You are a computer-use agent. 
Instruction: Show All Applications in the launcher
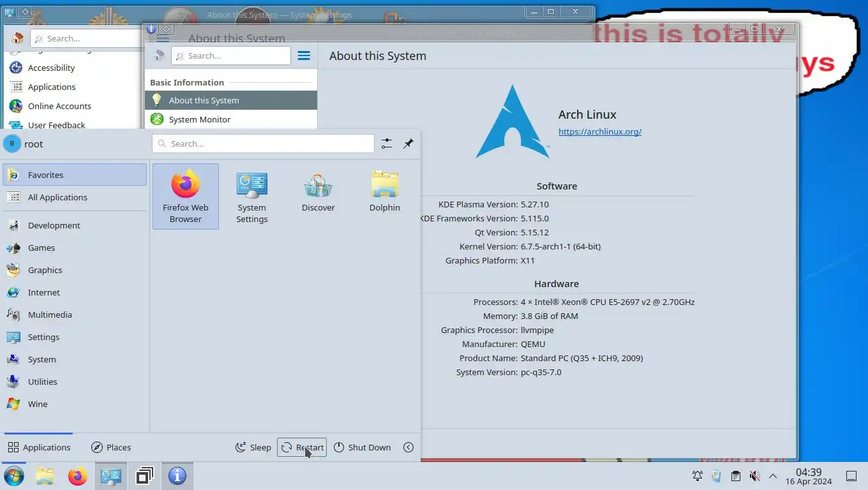[x=75, y=197]
